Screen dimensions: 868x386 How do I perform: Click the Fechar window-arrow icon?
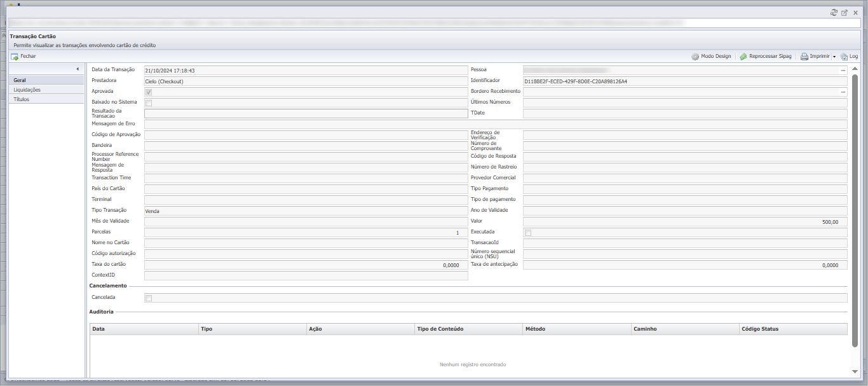(15, 57)
